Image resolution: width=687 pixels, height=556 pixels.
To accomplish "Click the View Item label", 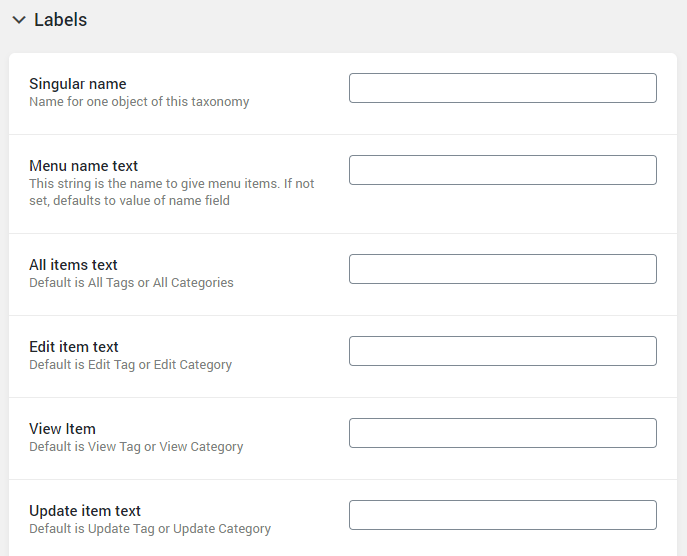I will 62,429.
